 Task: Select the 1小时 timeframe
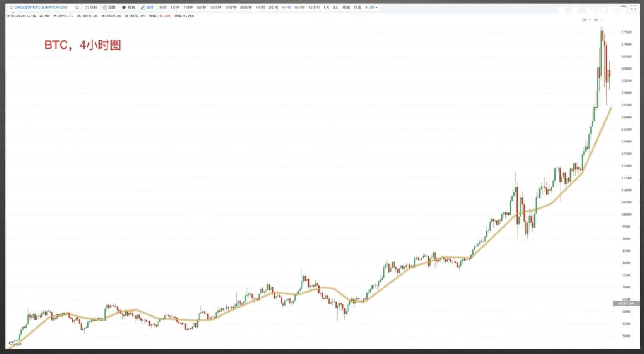tap(260, 8)
